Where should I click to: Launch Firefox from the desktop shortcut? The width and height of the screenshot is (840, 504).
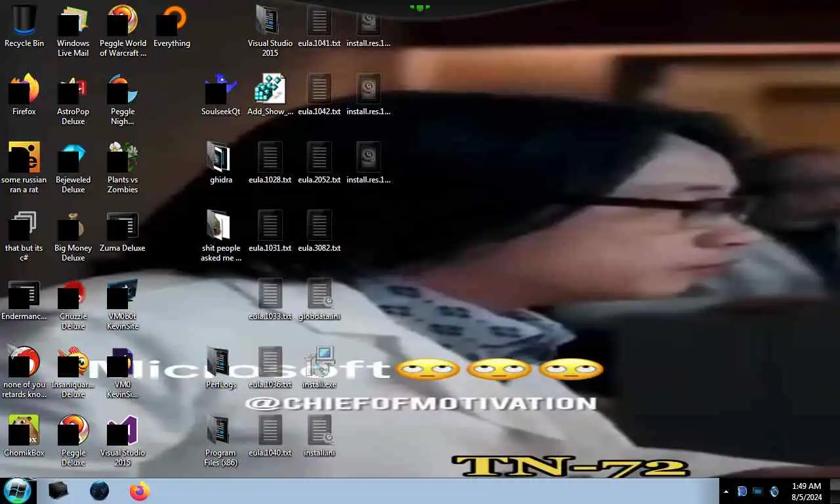pyautogui.click(x=24, y=94)
